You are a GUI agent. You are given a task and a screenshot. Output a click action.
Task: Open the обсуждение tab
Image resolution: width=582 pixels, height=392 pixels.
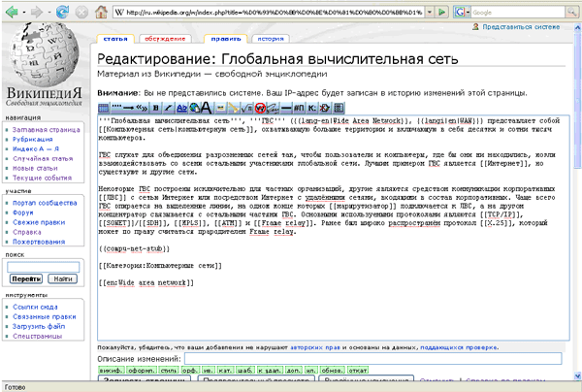[x=165, y=39]
